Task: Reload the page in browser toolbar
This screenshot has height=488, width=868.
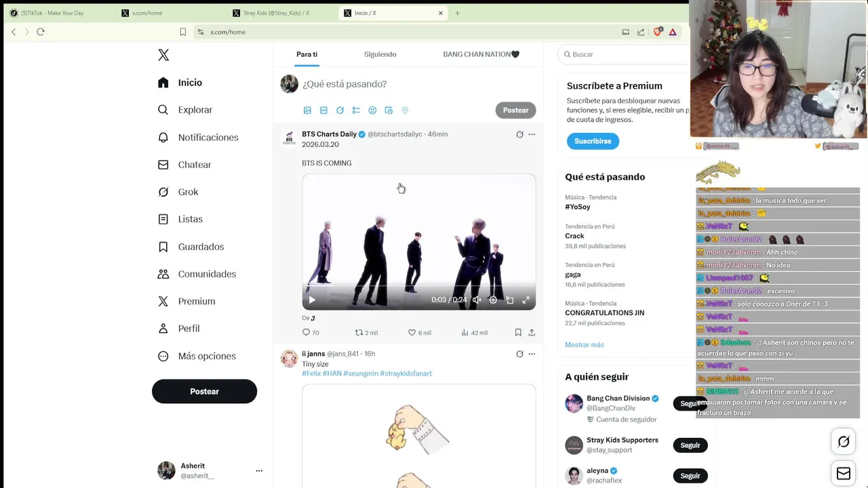Action: click(41, 32)
